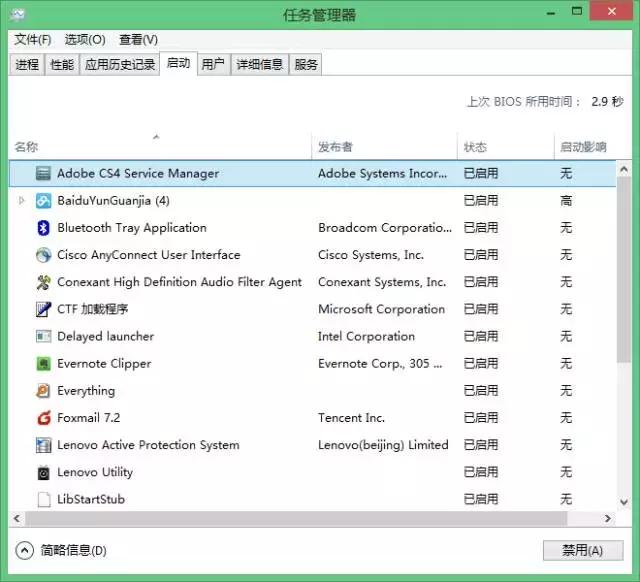The height and width of the screenshot is (582, 640).
Task: Click the CTF 加载程序 pen icon
Action: click(x=43, y=309)
